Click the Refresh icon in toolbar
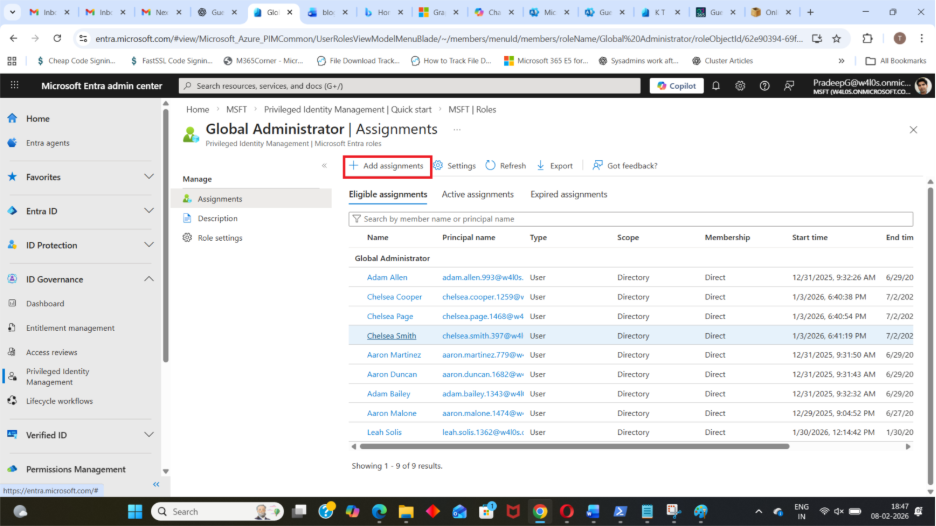Image resolution: width=936 pixels, height=526 pixels. [x=490, y=166]
